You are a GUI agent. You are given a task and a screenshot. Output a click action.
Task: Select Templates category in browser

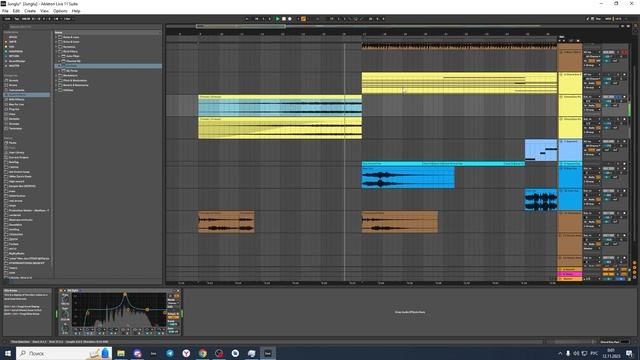[x=16, y=129]
